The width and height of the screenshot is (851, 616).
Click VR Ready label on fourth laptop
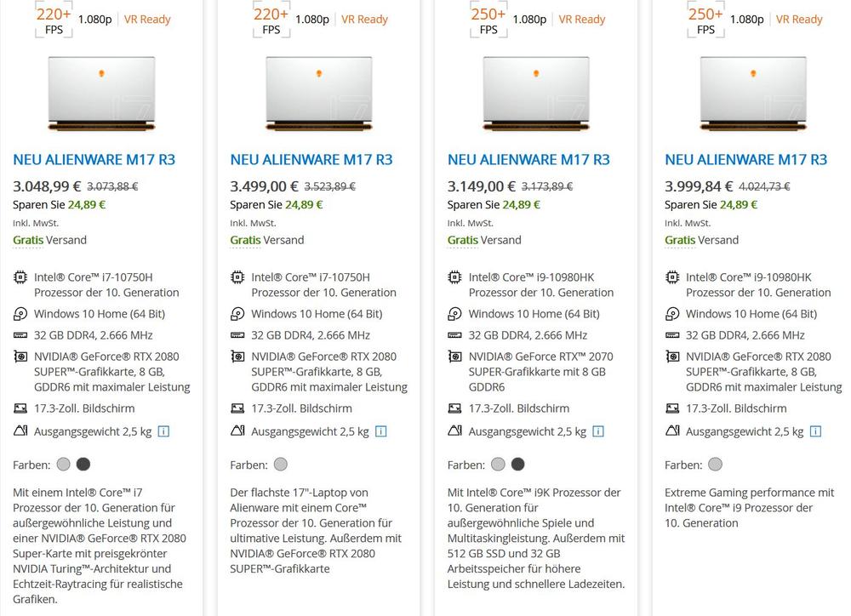[799, 20]
